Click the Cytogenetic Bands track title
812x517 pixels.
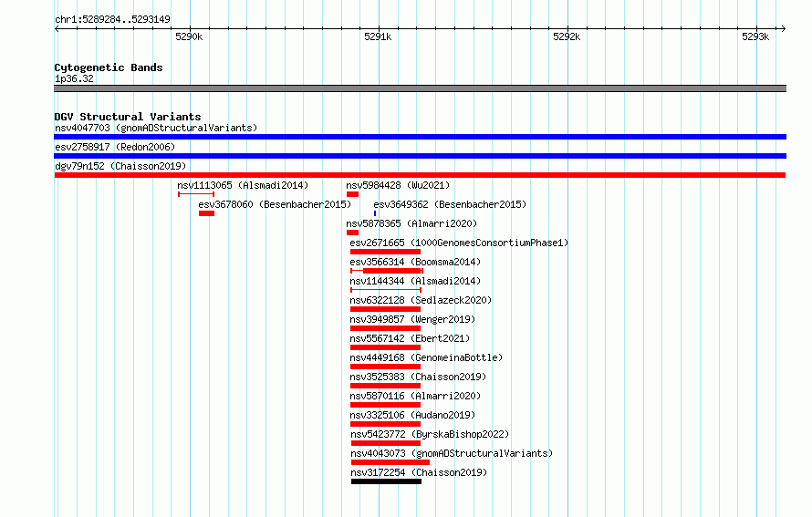[x=109, y=67]
